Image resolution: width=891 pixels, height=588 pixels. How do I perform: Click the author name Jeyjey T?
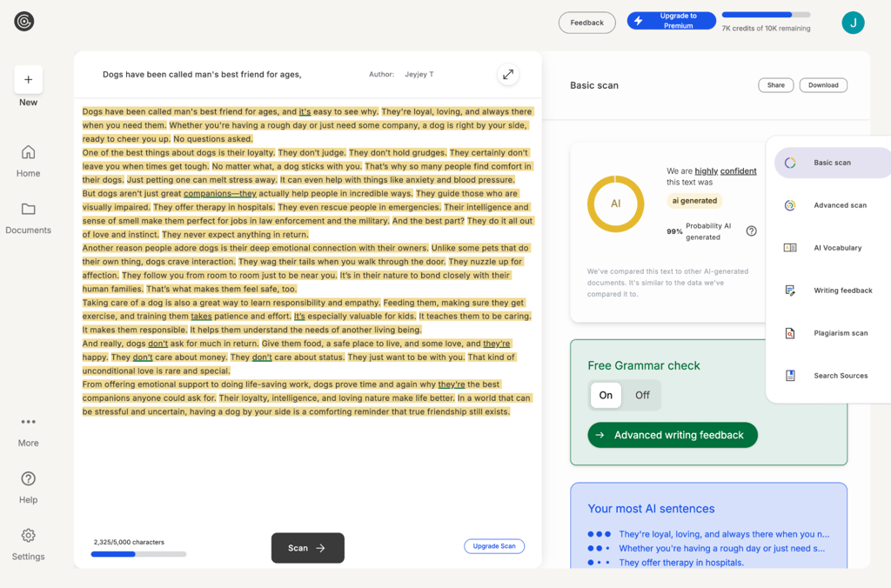coord(419,75)
